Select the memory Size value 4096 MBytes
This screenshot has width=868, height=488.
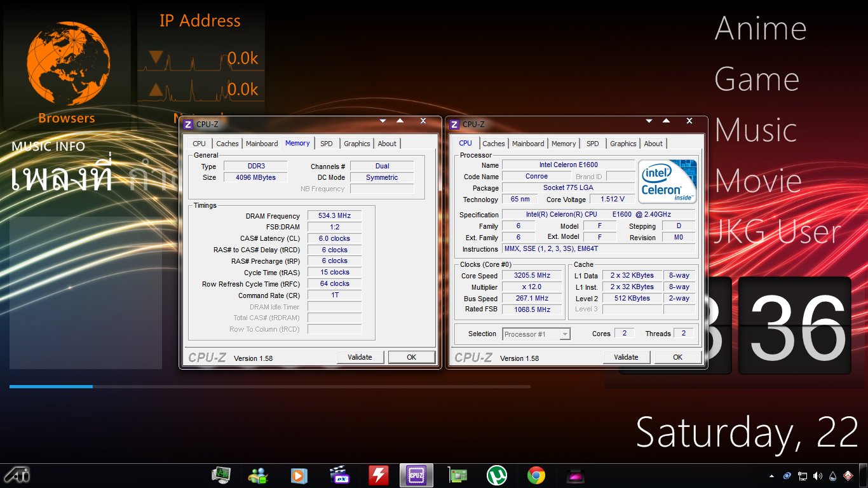tap(256, 178)
